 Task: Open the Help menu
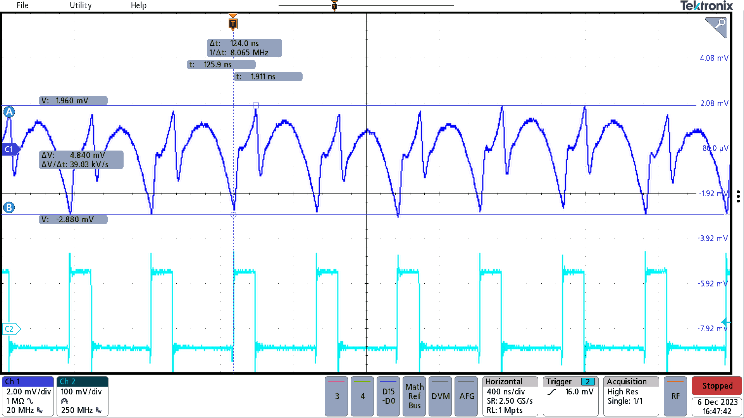[x=139, y=6]
